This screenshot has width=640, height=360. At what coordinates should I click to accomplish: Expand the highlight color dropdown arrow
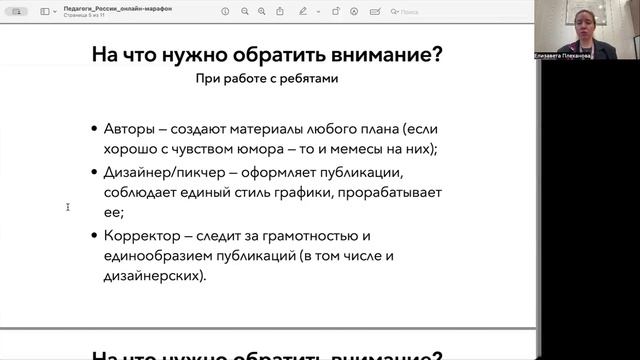coord(318,12)
